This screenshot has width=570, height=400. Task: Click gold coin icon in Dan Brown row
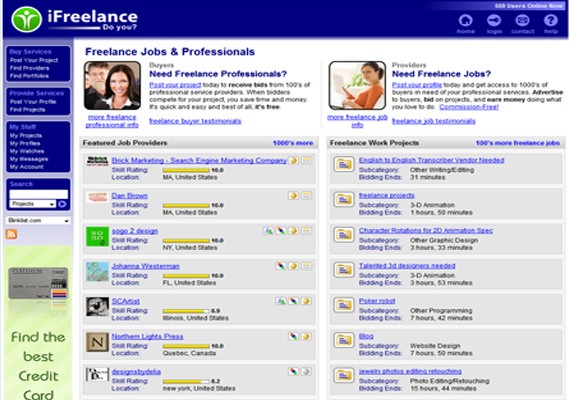coord(293,196)
